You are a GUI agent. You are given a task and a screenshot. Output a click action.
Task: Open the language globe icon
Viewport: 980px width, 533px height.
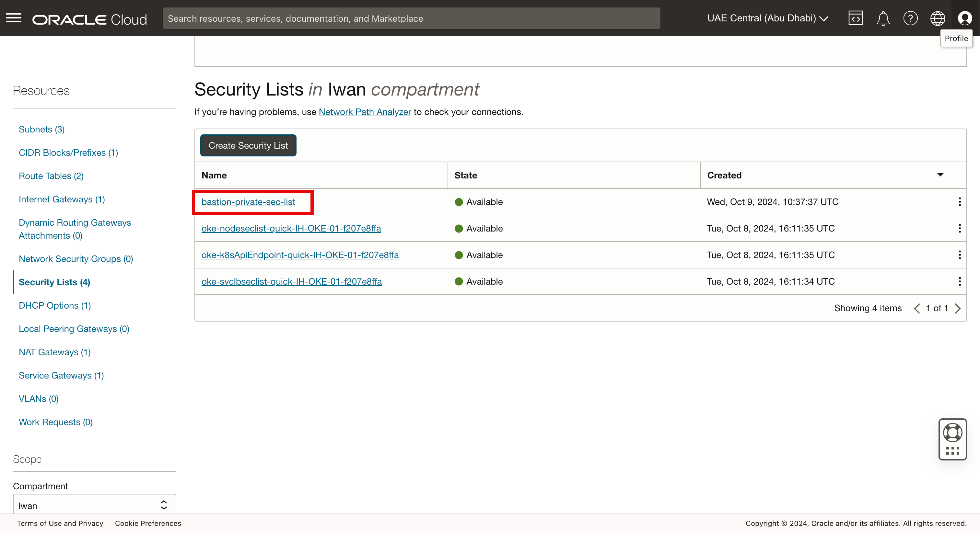[x=938, y=18]
